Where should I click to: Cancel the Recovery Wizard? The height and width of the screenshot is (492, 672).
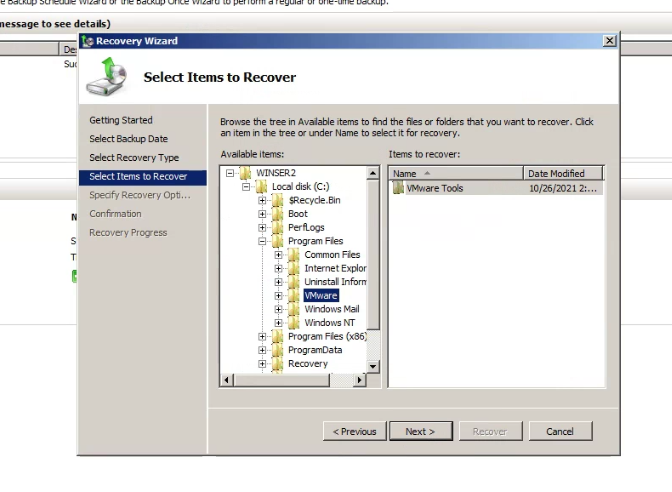tap(561, 431)
